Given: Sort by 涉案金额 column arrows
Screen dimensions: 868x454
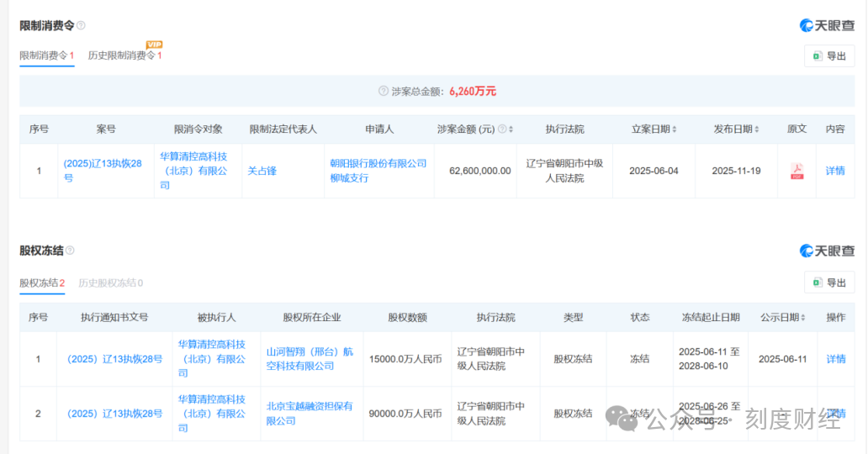Looking at the screenshot, I should [511, 129].
